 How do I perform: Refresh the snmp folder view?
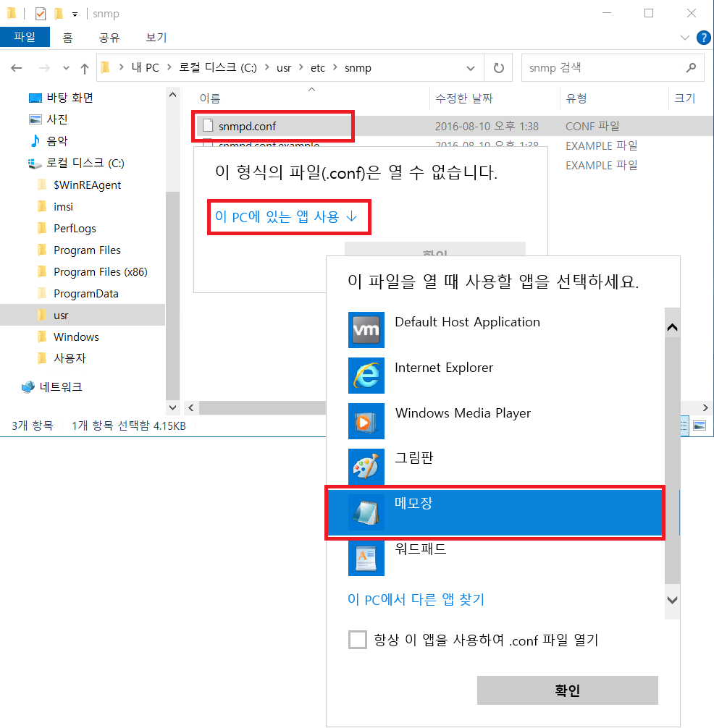[498, 68]
